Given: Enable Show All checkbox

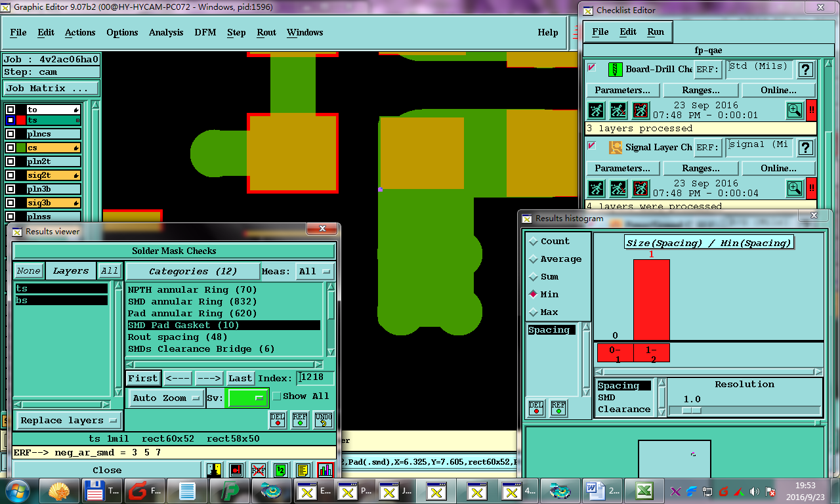Looking at the screenshot, I should coord(276,396).
